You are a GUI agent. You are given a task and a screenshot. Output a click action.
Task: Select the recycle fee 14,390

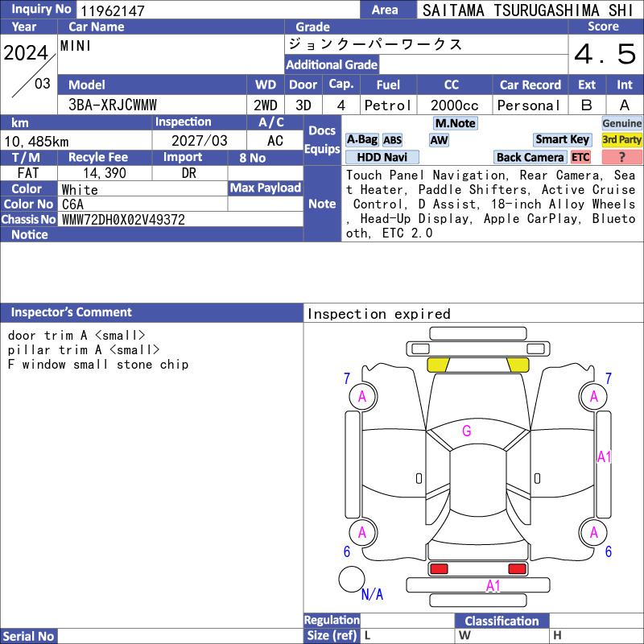105,173
